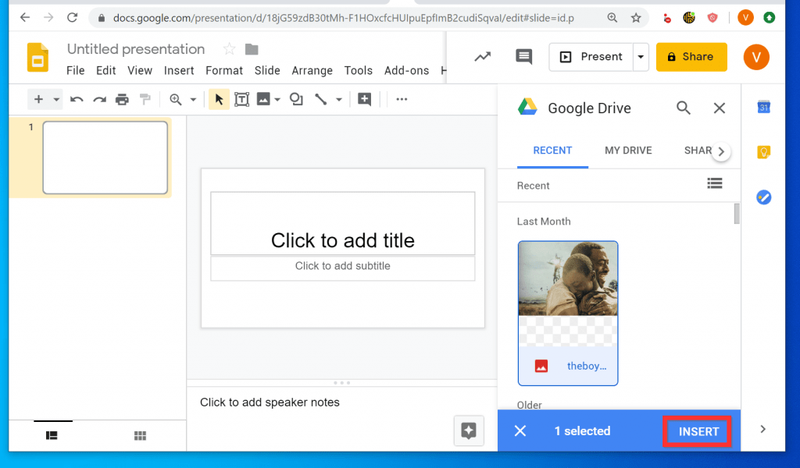Switch to grid view

pyautogui.click(x=140, y=435)
